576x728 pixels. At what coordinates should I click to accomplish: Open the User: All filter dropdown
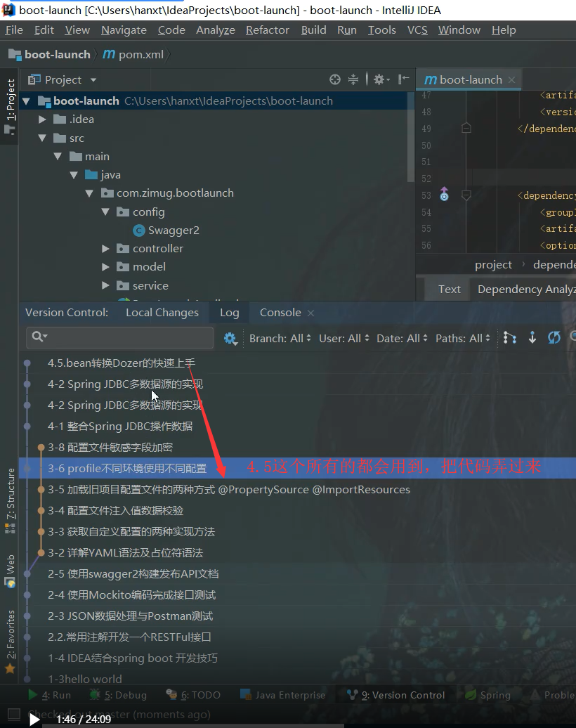click(x=344, y=339)
